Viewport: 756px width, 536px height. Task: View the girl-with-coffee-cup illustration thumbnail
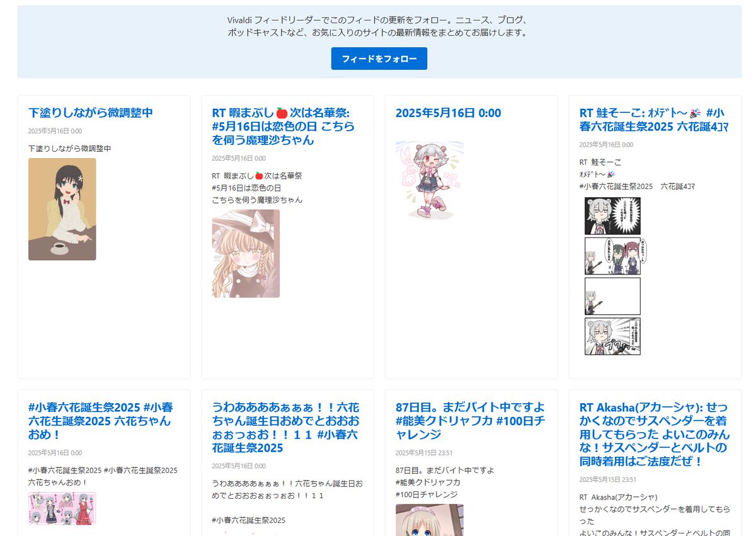coord(62,209)
